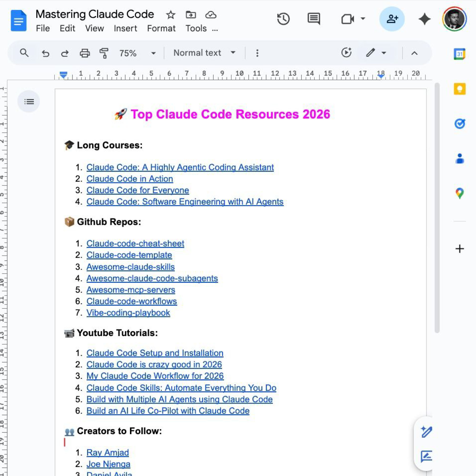Open the document outline panel
Image resolution: width=476 pixels, height=476 pixels.
coord(29,102)
